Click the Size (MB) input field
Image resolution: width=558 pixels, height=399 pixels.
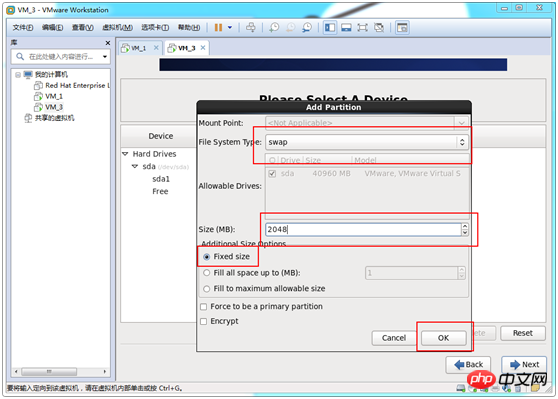363,229
